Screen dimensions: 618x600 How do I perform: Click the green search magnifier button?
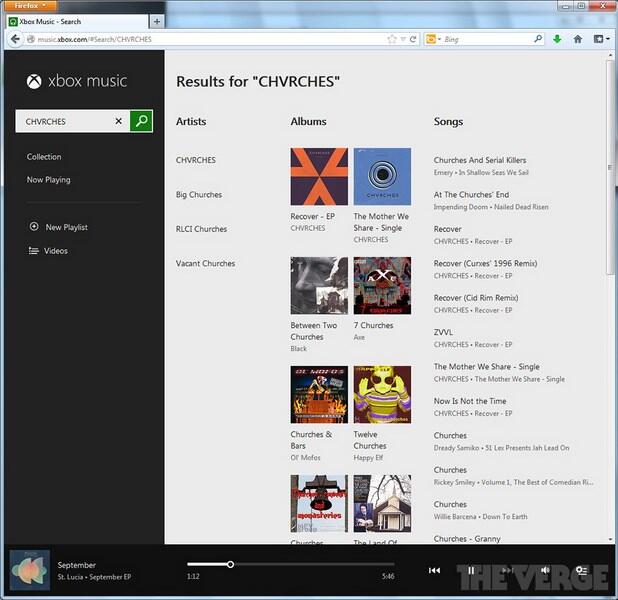click(x=141, y=121)
